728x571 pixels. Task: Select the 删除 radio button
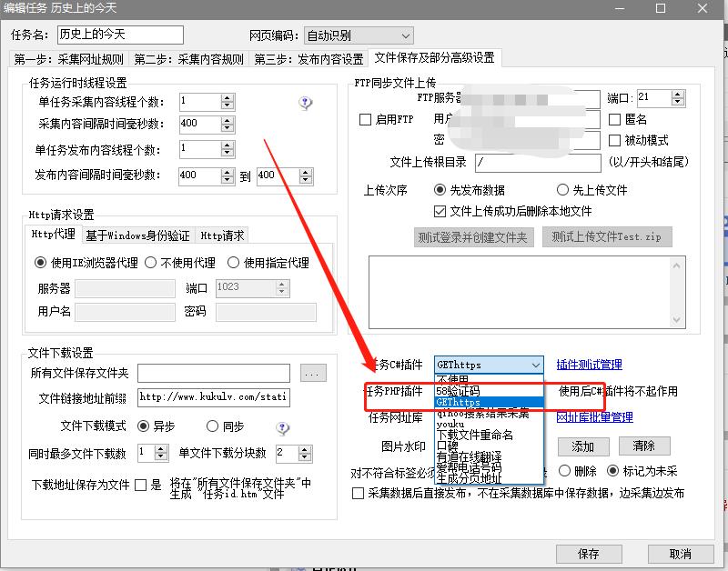pyautogui.click(x=564, y=471)
